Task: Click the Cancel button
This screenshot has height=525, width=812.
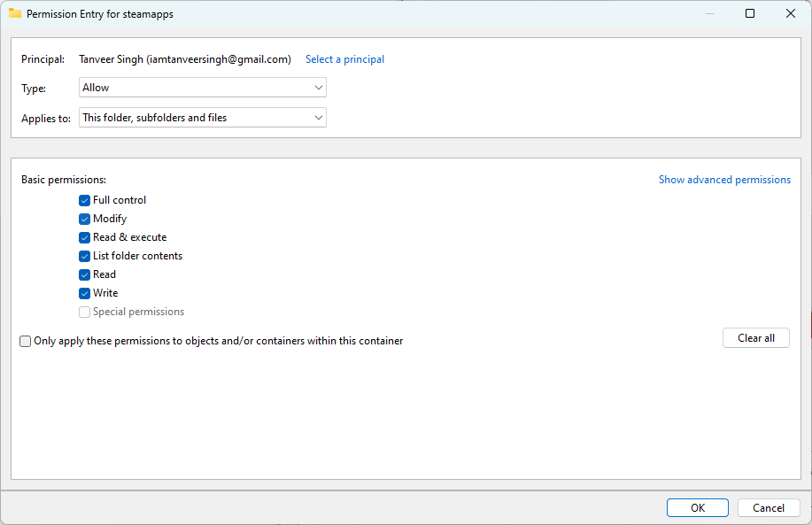Action: pos(769,508)
